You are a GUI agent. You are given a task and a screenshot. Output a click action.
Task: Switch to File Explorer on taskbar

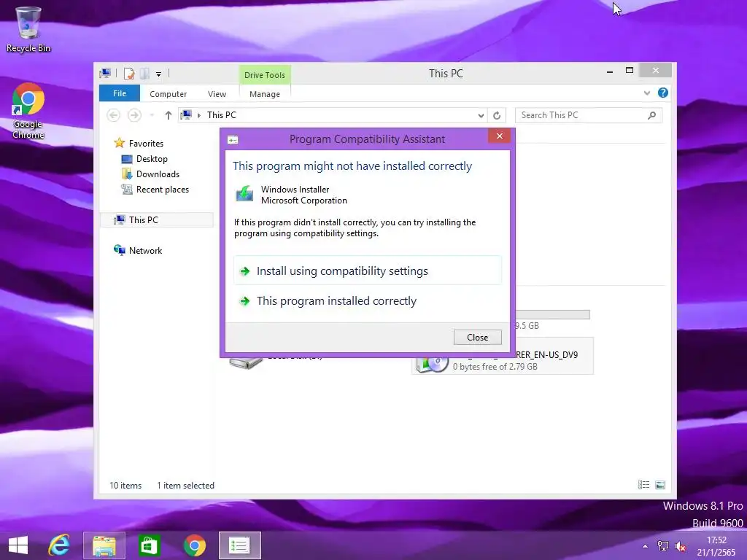(104, 545)
